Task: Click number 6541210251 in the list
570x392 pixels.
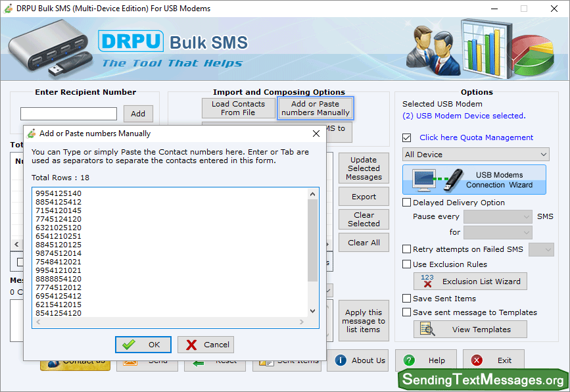Action: click(x=59, y=236)
